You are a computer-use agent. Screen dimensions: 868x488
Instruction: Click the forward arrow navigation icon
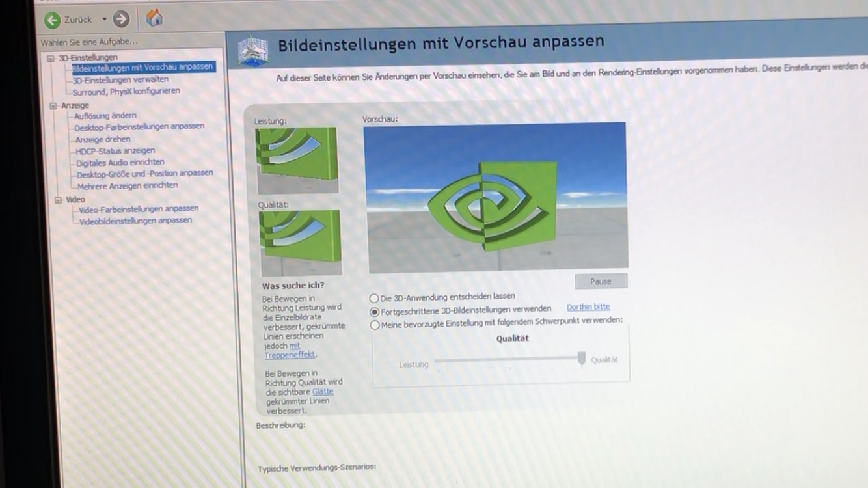coord(122,20)
